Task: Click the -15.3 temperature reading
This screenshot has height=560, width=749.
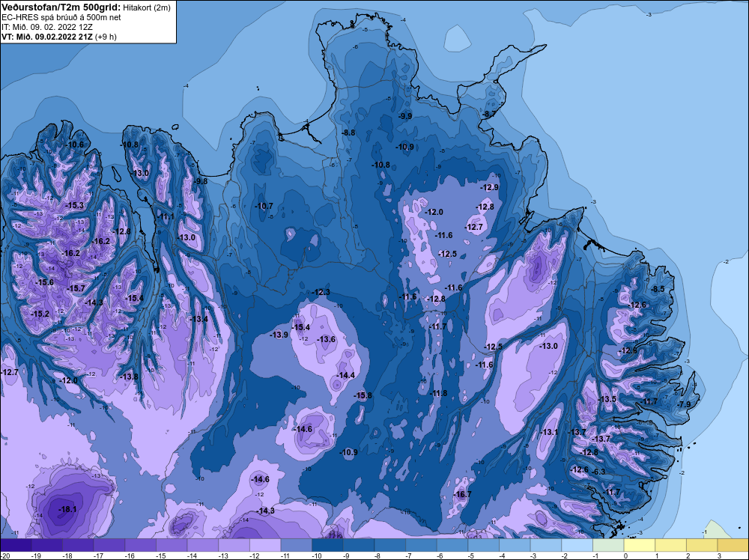Action: tap(74, 205)
